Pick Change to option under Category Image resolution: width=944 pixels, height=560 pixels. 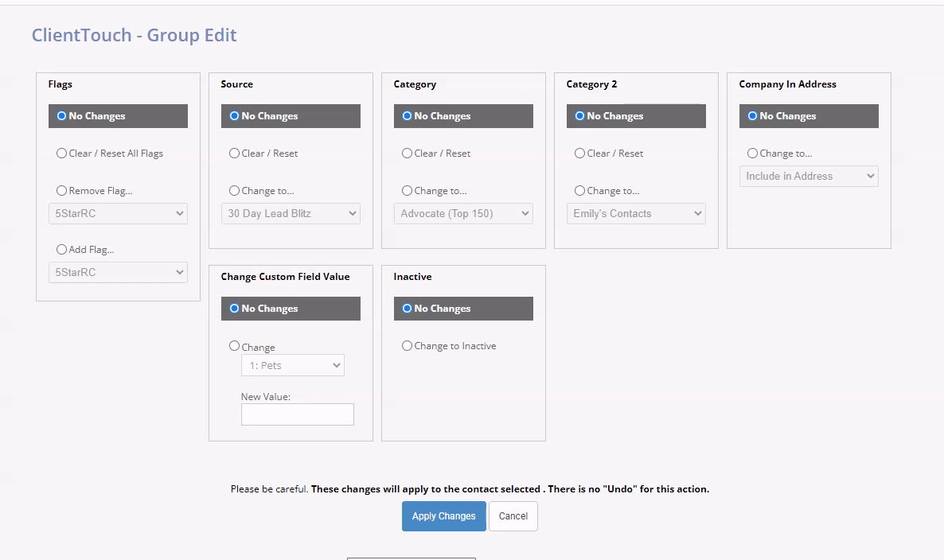click(407, 191)
